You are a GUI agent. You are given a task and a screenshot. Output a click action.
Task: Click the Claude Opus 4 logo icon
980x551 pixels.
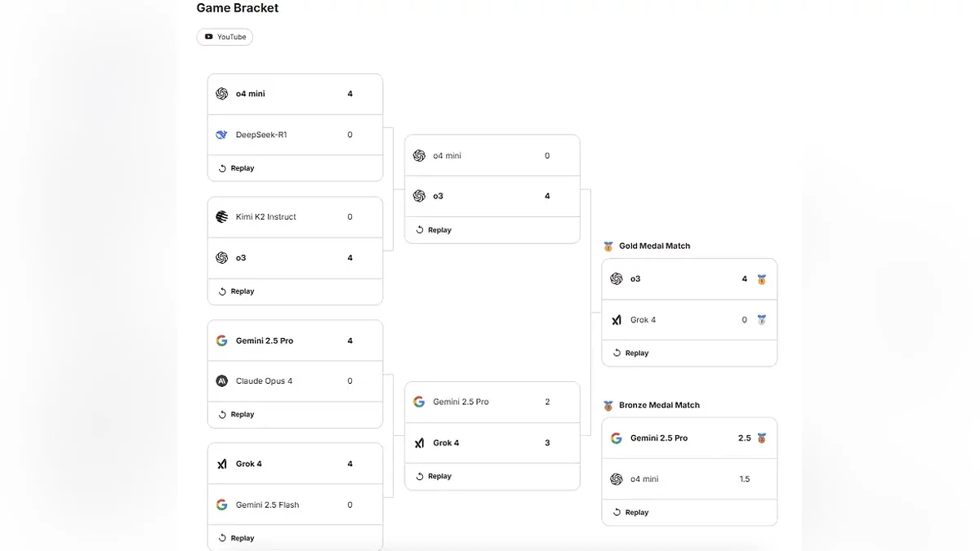(221, 381)
